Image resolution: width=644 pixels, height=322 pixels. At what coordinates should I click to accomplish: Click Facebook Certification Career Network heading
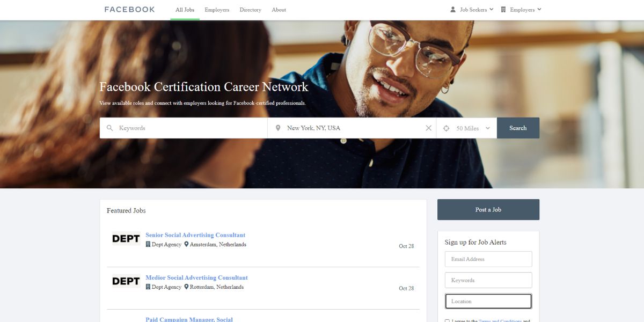point(204,87)
